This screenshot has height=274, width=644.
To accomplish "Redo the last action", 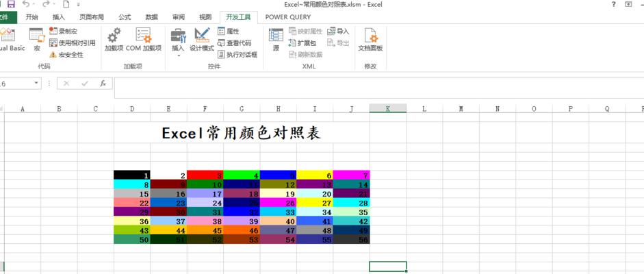I will 46,5.
